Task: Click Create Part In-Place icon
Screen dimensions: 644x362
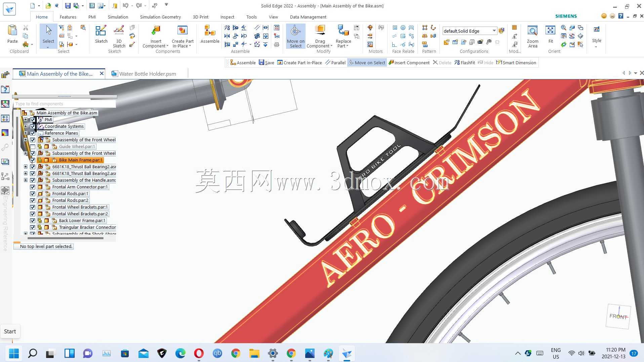Action: [x=183, y=31]
